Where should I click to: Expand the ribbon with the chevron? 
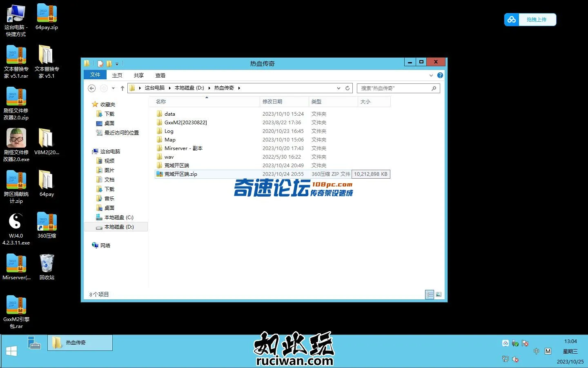431,75
